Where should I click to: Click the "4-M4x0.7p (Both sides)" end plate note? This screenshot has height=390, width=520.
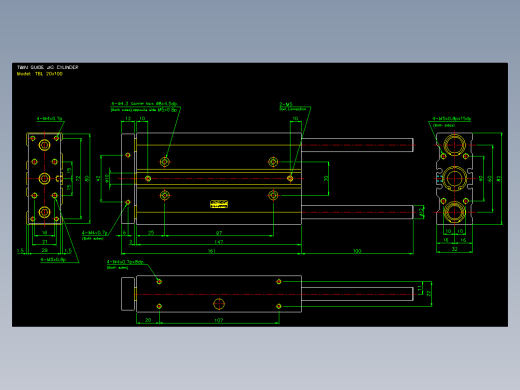95,235
